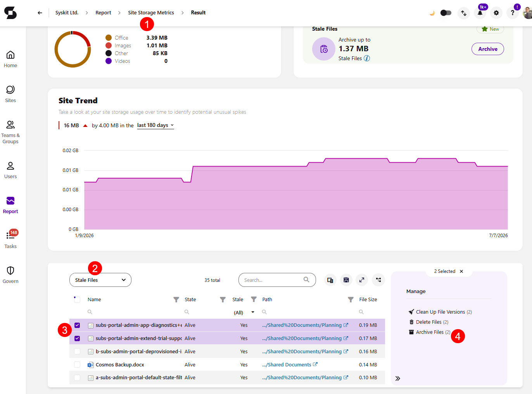The image size is (532, 394).
Task: Open the help question mark icon
Action: 513,13
